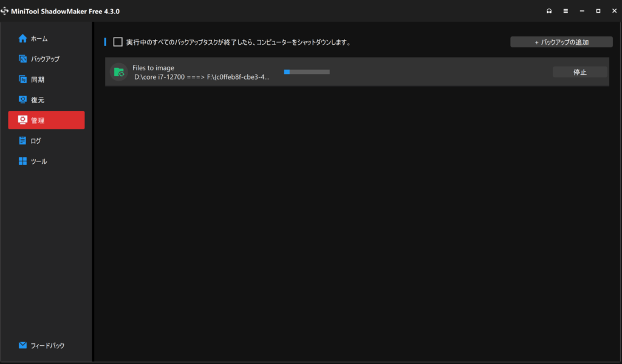This screenshot has height=364, width=622.
Task: Select the Files to image task entry
Action: click(153, 68)
